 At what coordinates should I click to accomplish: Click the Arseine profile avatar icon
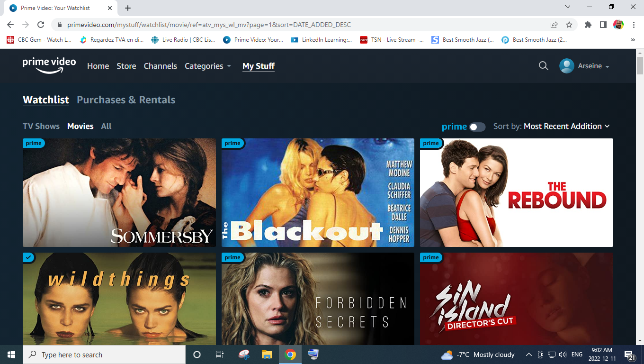coord(566,66)
